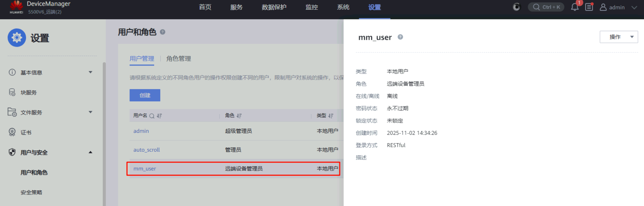This screenshot has width=644, height=206.
Task: Open the 操作 dropdown menu
Action: (x=618, y=37)
